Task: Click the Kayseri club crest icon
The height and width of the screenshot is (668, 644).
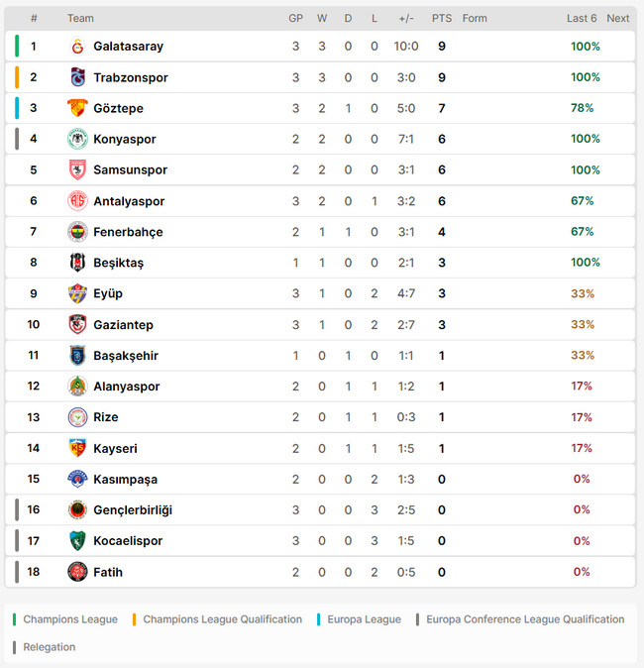Action: (77, 448)
